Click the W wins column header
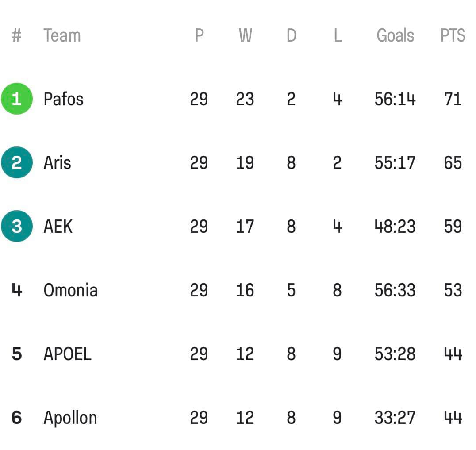Image resolution: width=476 pixels, height=450 pixels. 245,35
